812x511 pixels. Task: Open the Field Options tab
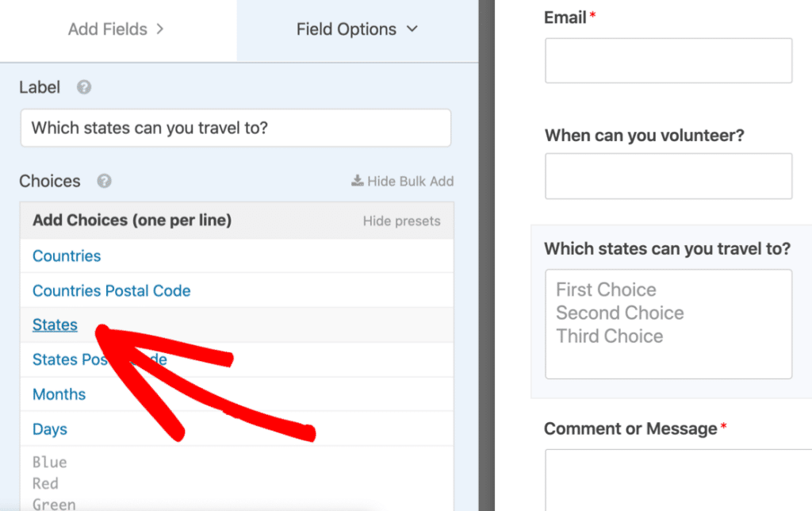(x=347, y=29)
